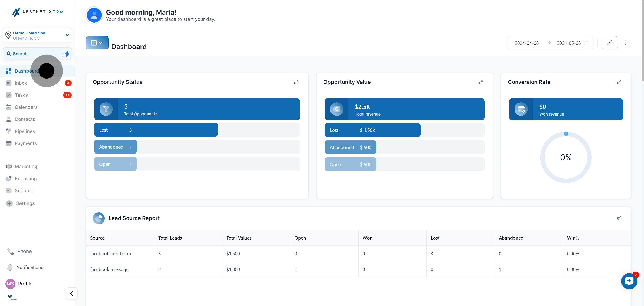The height and width of the screenshot is (306, 644).
Task: Click the lightning bolt quick actions icon
Action: [67, 53]
